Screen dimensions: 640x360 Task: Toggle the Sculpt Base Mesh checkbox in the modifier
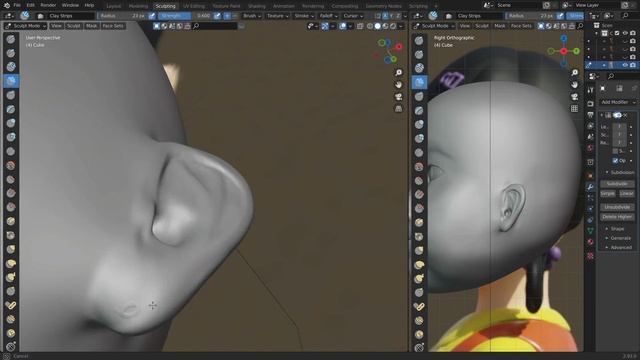click(x=615, y=151)
